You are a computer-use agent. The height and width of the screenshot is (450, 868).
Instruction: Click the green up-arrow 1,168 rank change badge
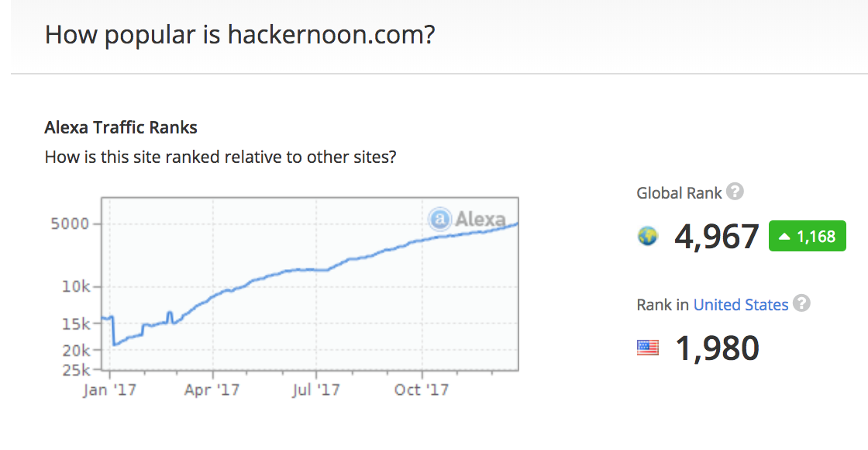[x=807, y=237]
